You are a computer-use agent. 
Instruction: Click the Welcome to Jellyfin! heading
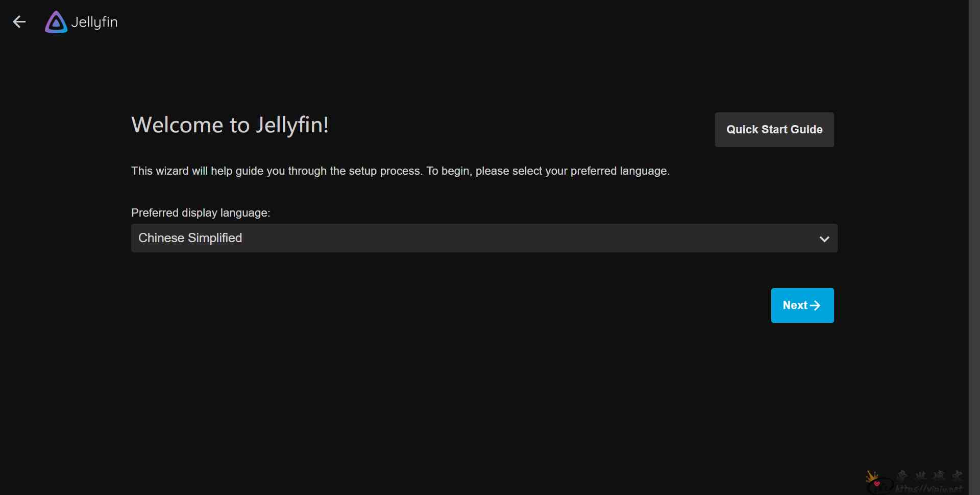pyautogui.click(x=230, y=125)
